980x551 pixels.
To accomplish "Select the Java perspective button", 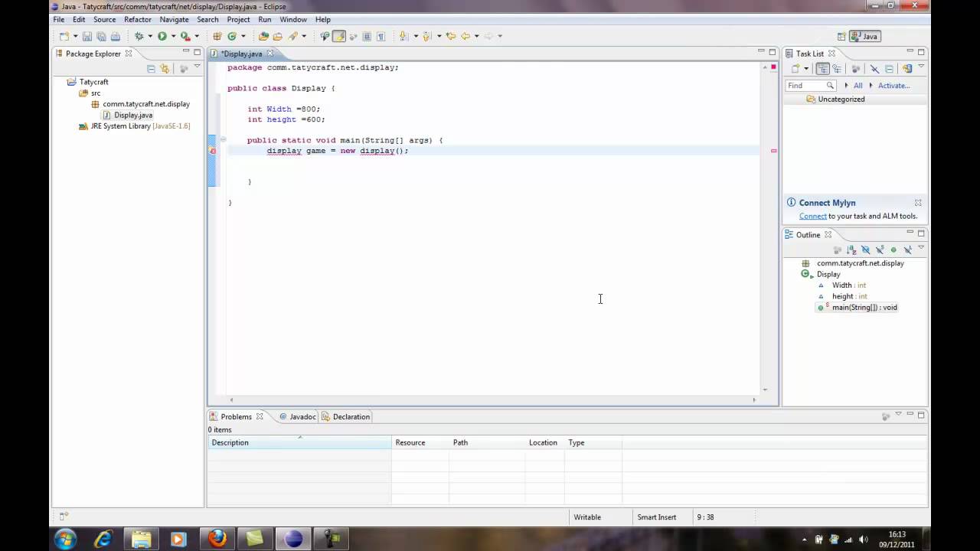I will (865, 36).
